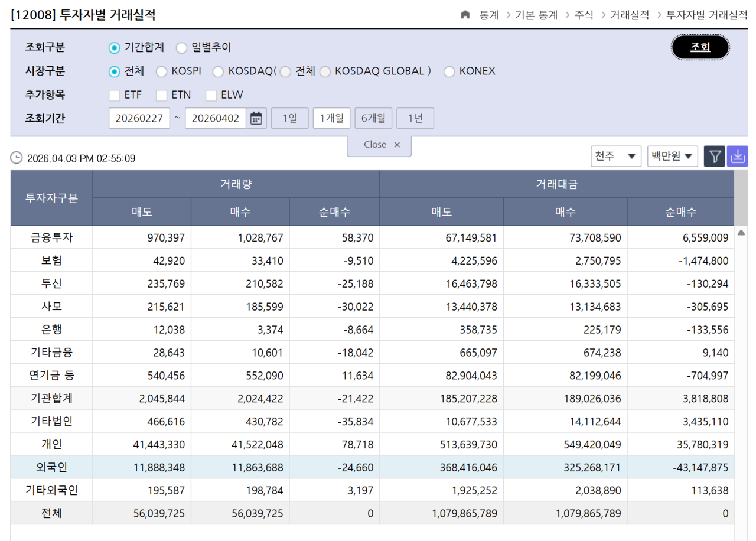Screen dimensions: 756x541
Task: Select the KONEX market radio button
Action: tap(449, 71)
